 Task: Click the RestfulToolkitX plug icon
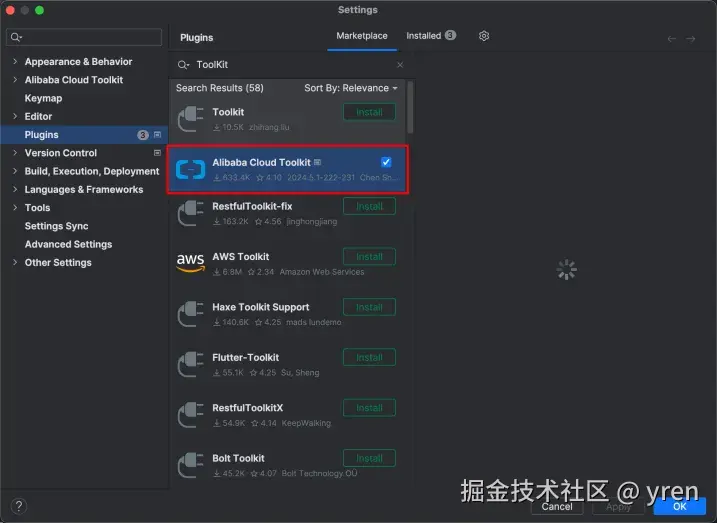190,415
